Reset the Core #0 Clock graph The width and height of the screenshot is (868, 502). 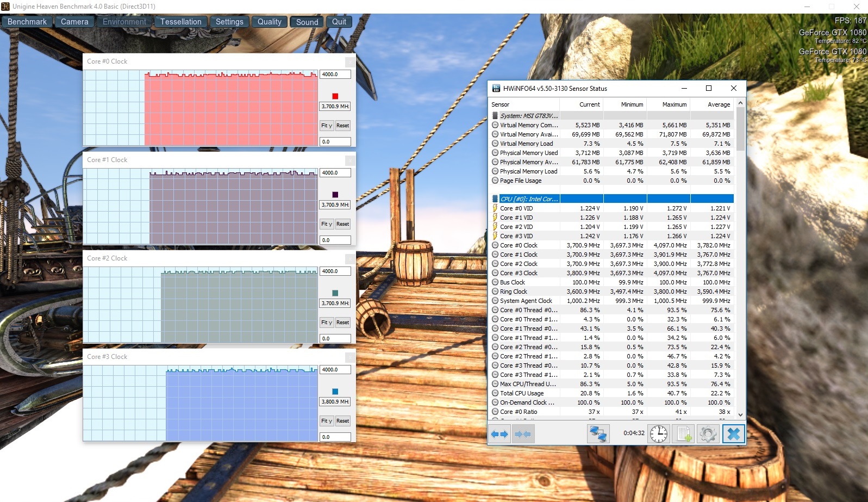tap(343, 126)
